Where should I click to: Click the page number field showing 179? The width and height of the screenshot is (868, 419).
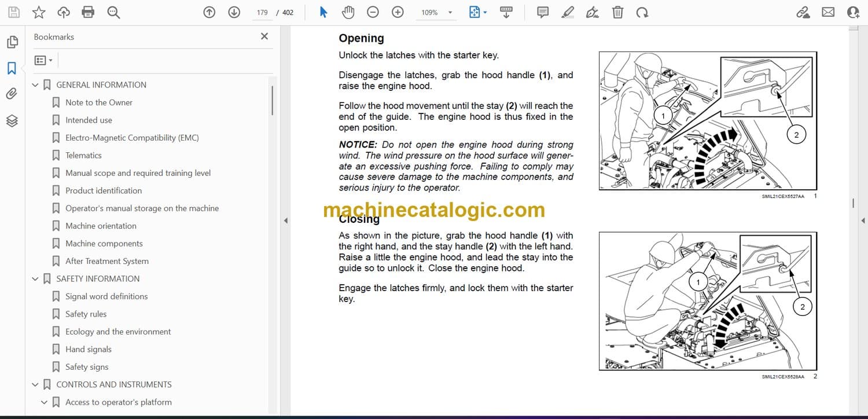pos(262,12)
